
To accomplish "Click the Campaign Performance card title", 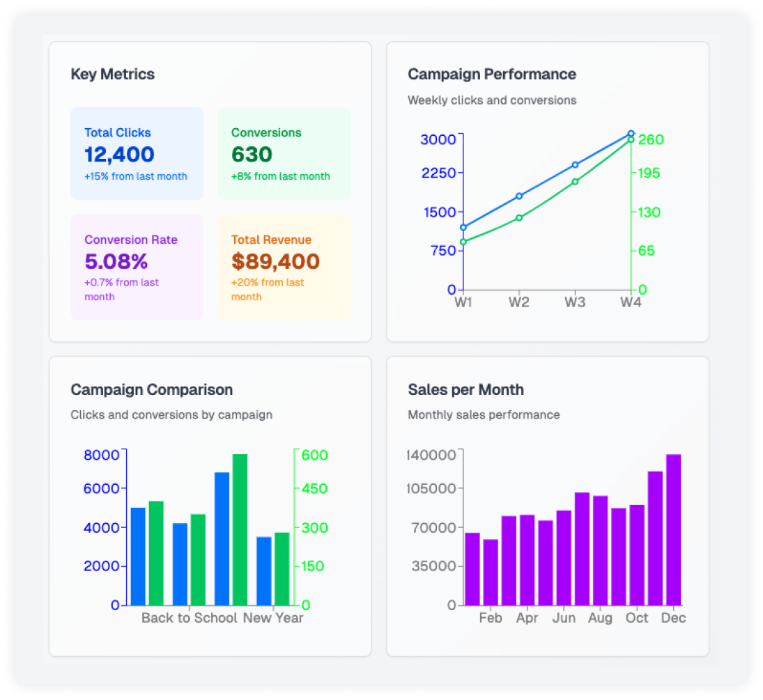I will point(491,74).
